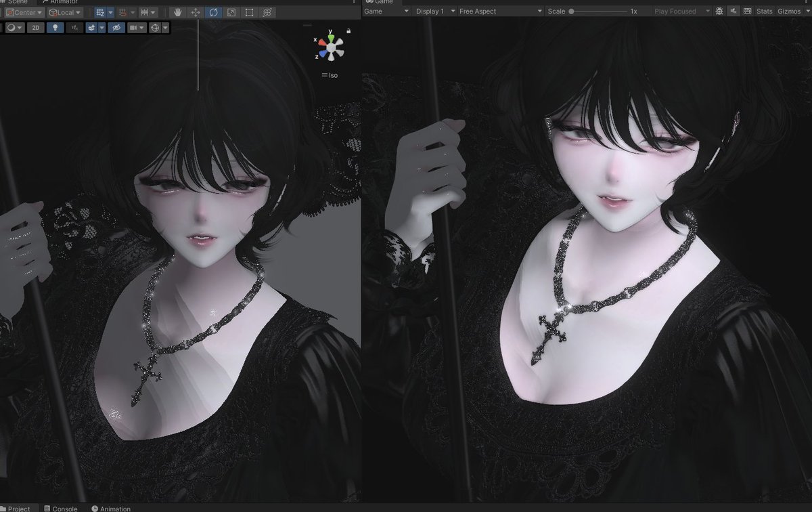Screen dimensions: 812x512
Task: Toggle scene gizmos sphere icon
Action: (x=155, y=28)
